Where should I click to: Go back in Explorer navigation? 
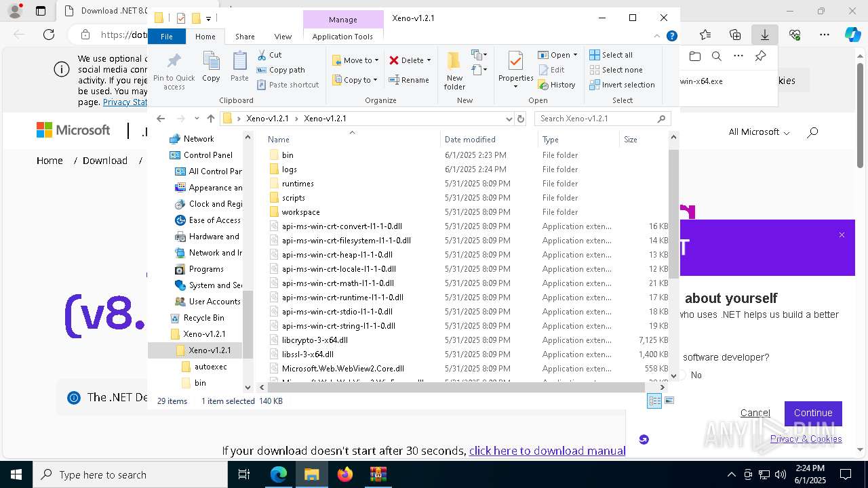pyautogui.click(x=161, y=119)
